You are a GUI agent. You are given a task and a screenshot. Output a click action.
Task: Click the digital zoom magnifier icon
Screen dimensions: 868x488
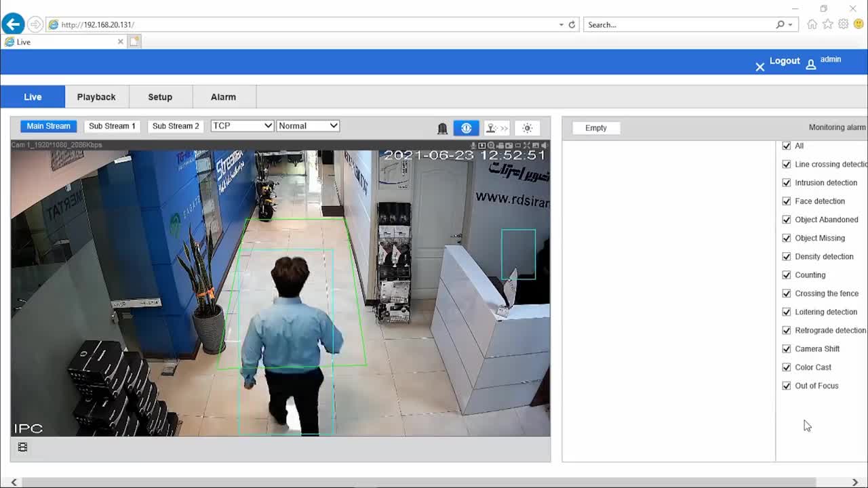pyautogui.click(x=491, y=146)
